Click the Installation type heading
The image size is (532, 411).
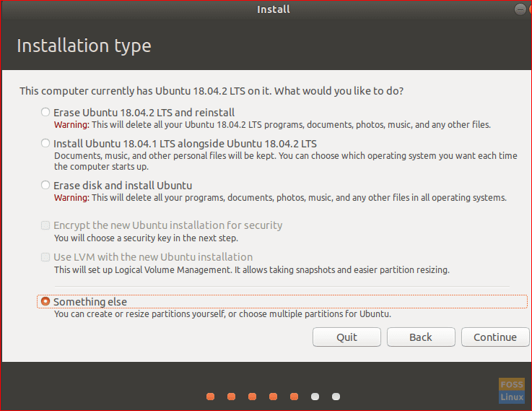(x=84, y=46)
